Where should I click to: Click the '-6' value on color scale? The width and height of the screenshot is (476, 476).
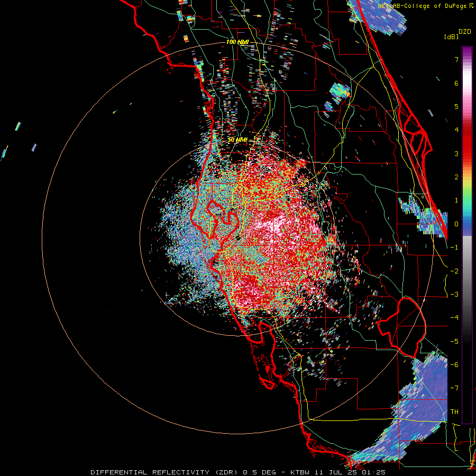click(x=454, y=365)
